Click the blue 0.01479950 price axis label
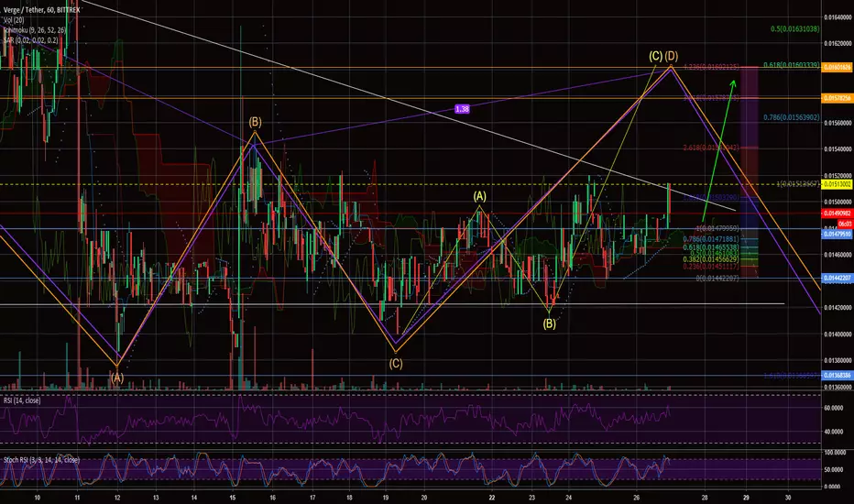The height and width of the screenshot is (504, 854). 837,235
